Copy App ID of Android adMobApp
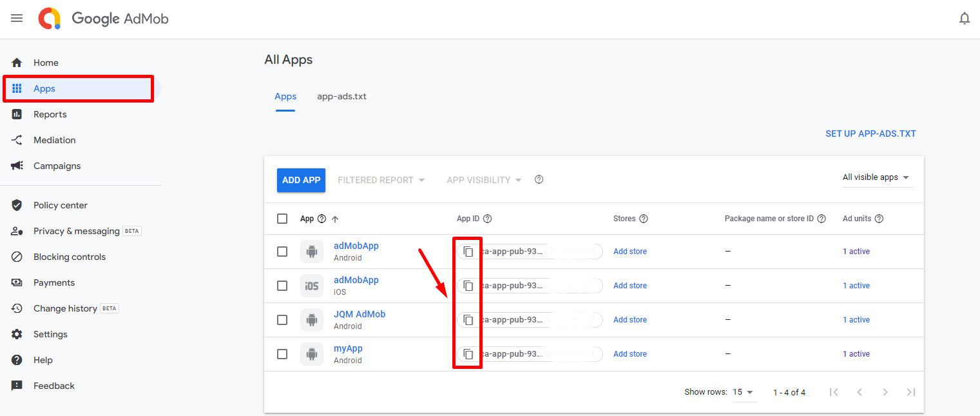 (468, 252)
